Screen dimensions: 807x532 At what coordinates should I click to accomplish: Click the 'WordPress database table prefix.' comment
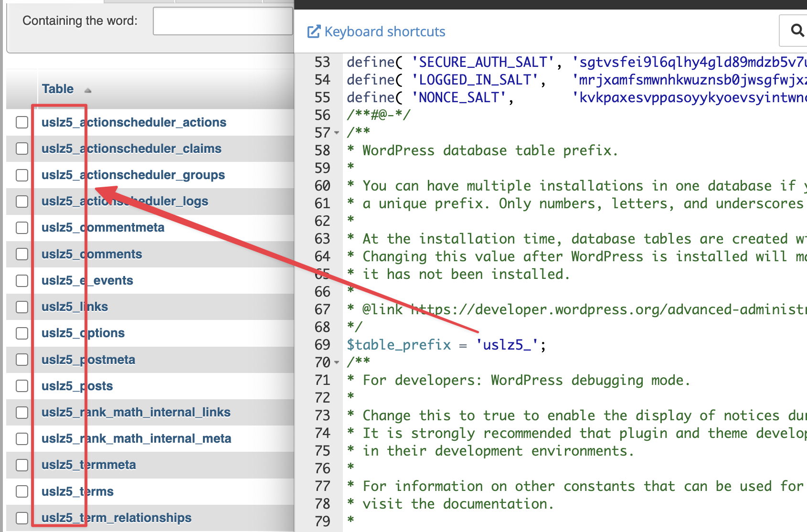490,150
